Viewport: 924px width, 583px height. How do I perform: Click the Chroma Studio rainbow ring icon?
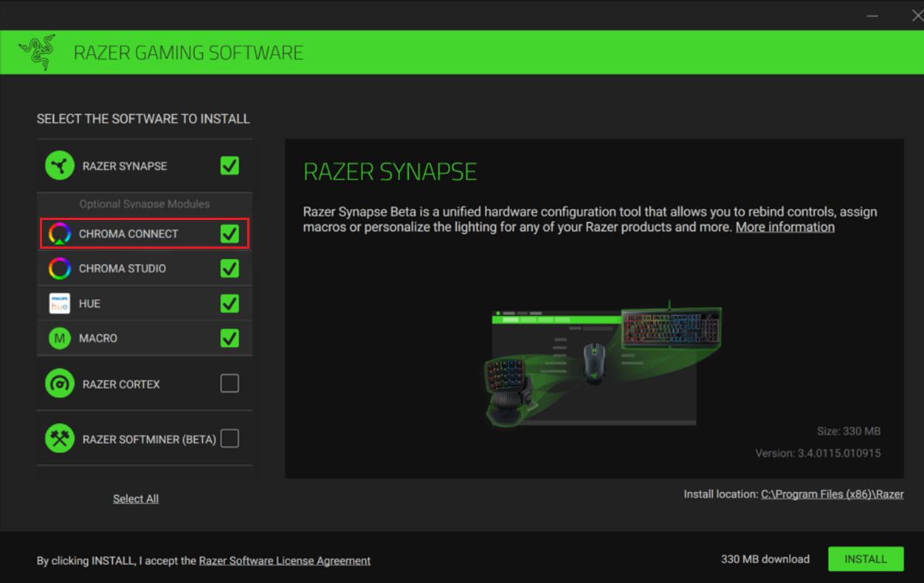point(59,269)
